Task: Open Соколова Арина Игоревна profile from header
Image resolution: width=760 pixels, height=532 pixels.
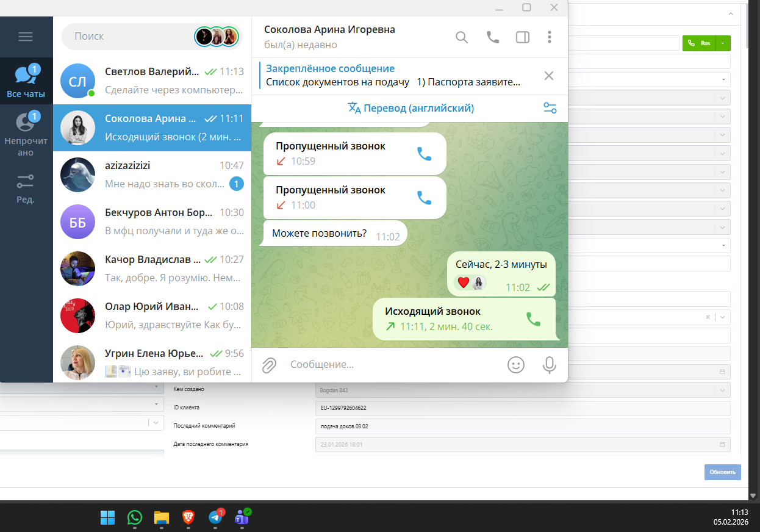Action: tap(329, 37)
